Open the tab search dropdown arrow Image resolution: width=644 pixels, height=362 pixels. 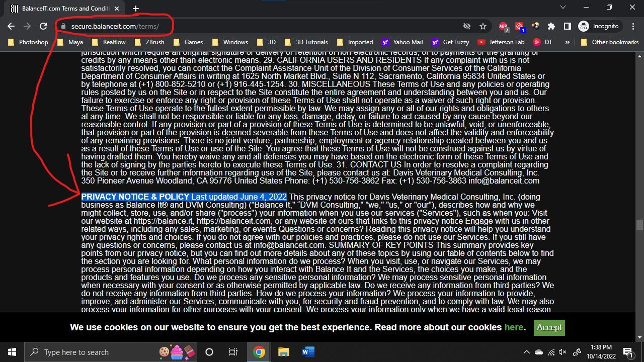coord(562,7)
